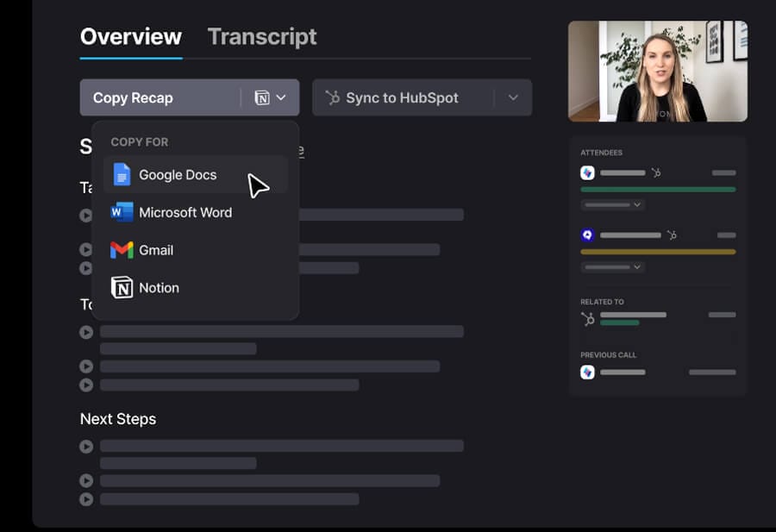Viewport: 776px width, 532px height.
Task: Click the Microsoft Word W icon
Action: (x=122, y=212)
